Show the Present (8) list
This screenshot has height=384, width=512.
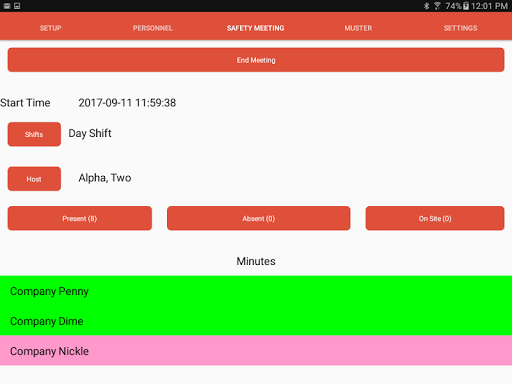click(x=80, y=218)
